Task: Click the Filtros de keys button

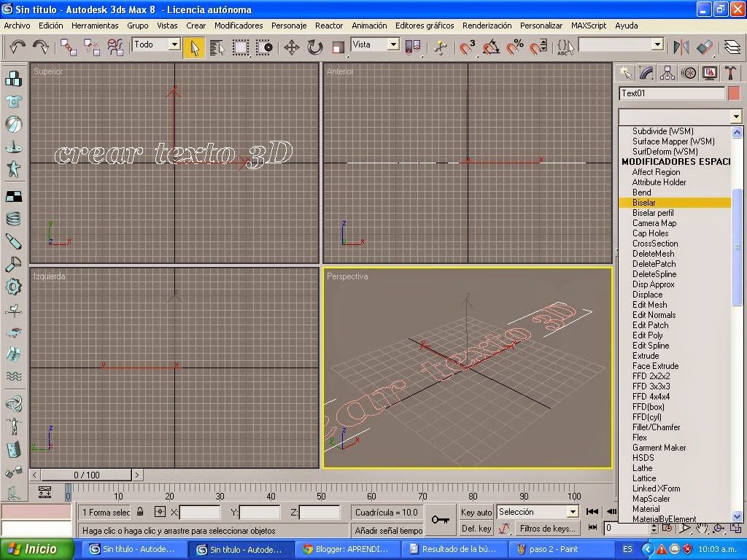Action: tap(546, 529)
